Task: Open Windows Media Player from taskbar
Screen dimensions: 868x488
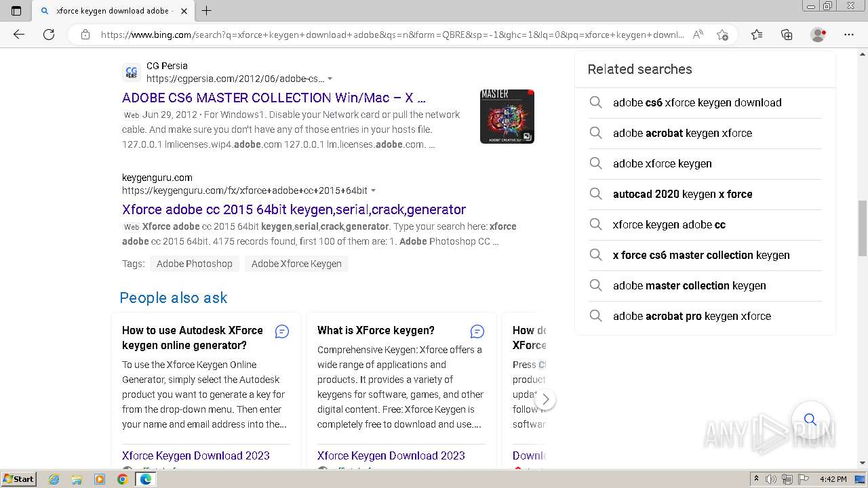Action: click(x=100, y=479)
